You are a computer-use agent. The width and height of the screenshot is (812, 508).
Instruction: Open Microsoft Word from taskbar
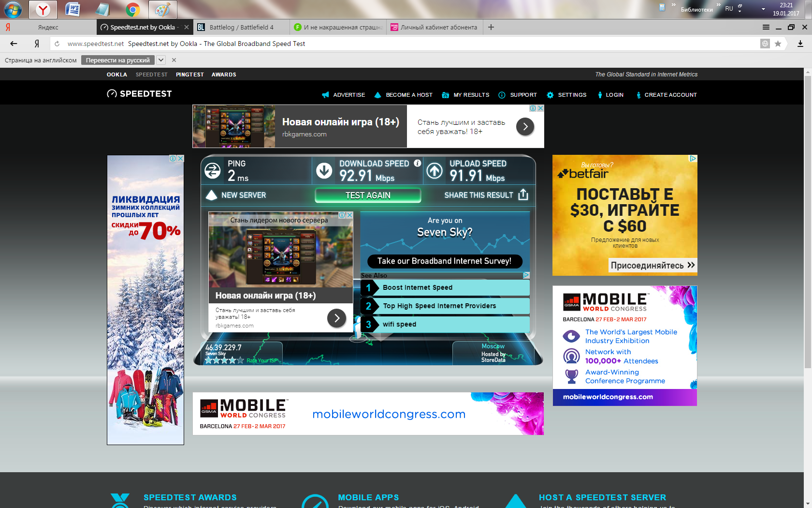pyautogui.click(x=72, y=9)
